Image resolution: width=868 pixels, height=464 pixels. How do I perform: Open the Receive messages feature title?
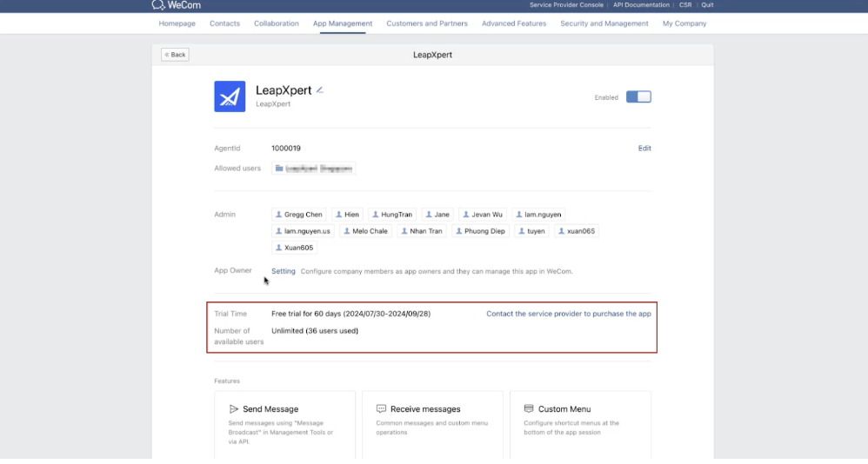425,409
